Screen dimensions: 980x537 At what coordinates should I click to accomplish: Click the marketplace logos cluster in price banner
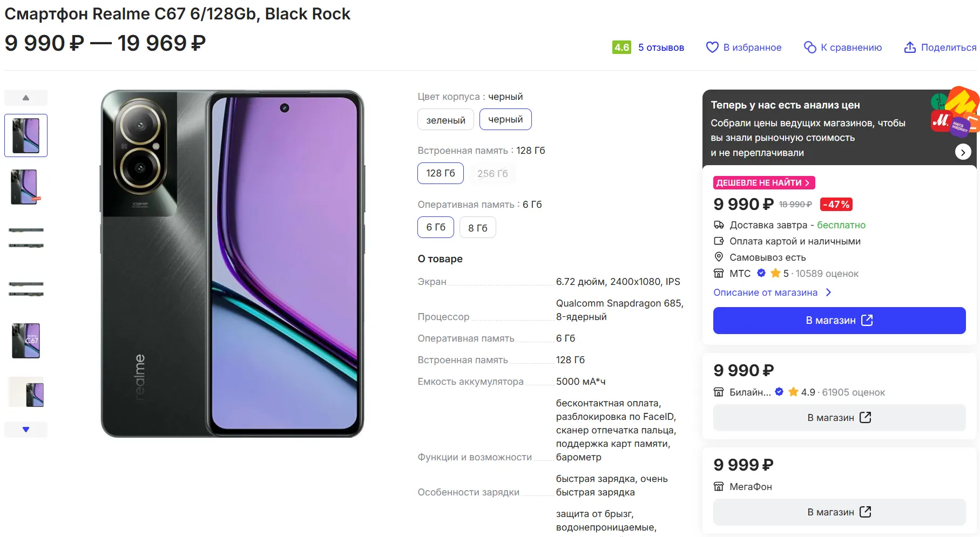[954, 112]
